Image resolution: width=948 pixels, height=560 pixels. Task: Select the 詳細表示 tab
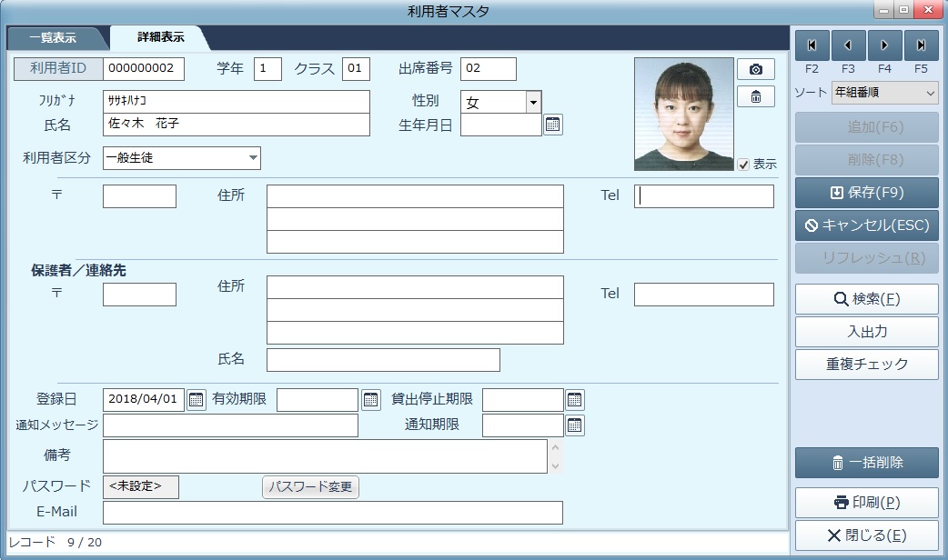[x=160, y=37]
